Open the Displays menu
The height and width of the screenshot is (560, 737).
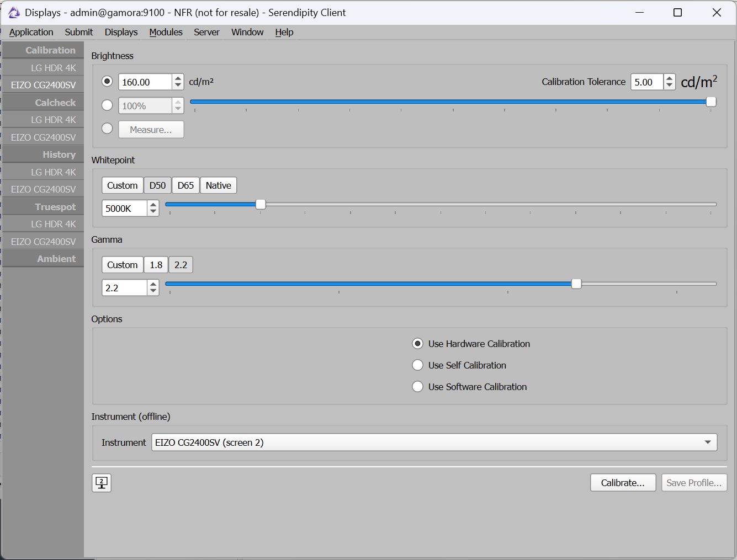coord(121,32)
